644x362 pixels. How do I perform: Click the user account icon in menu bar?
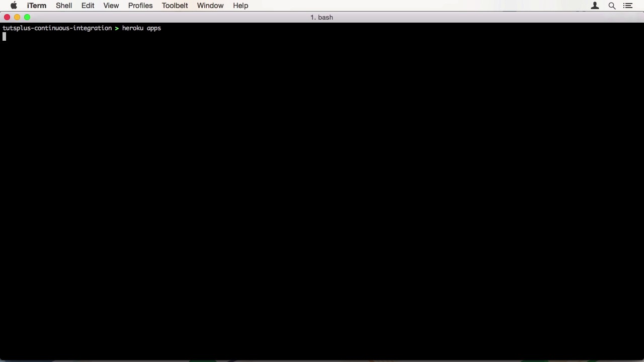coord(595,6)
